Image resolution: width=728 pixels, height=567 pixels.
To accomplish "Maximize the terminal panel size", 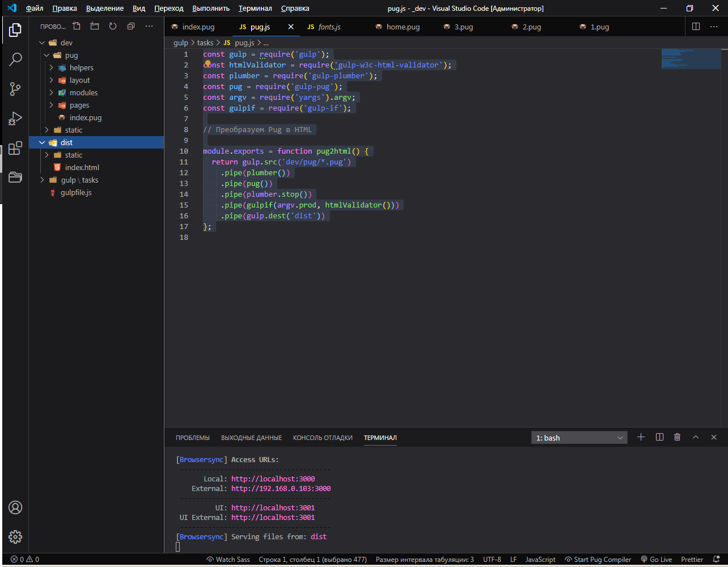I will [x=696, y=437].
